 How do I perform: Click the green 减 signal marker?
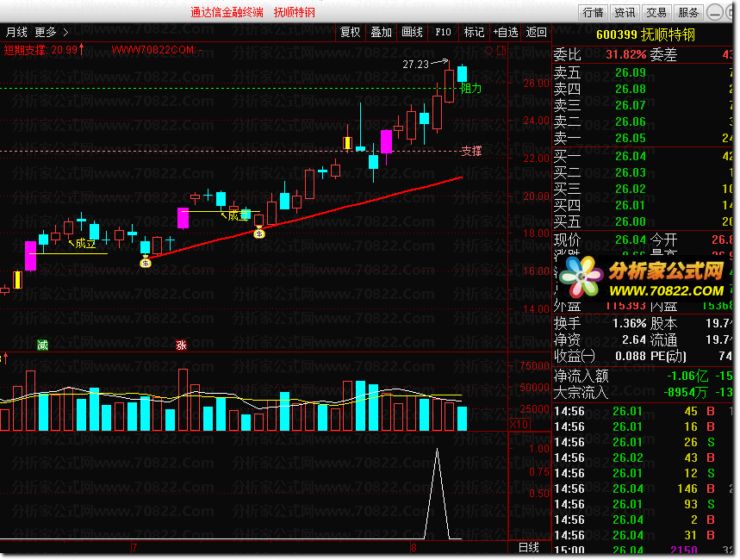(42, 345)
